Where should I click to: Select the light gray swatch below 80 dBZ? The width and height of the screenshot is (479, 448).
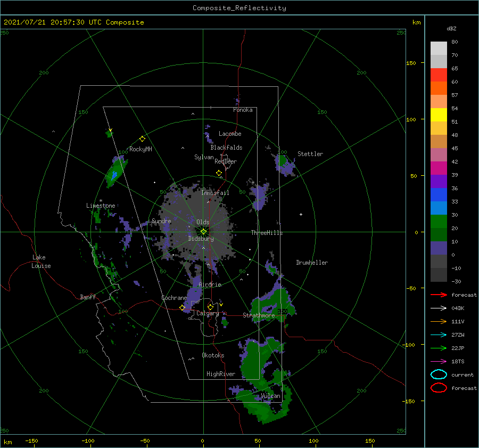(x=439, y=48)
